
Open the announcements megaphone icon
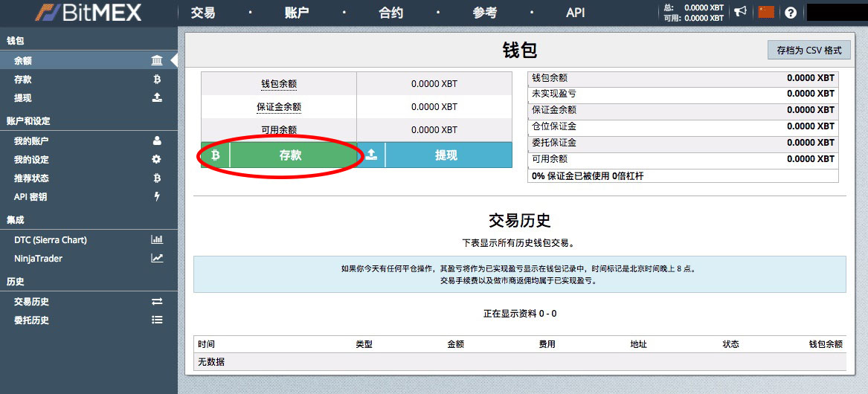[740, 12]
